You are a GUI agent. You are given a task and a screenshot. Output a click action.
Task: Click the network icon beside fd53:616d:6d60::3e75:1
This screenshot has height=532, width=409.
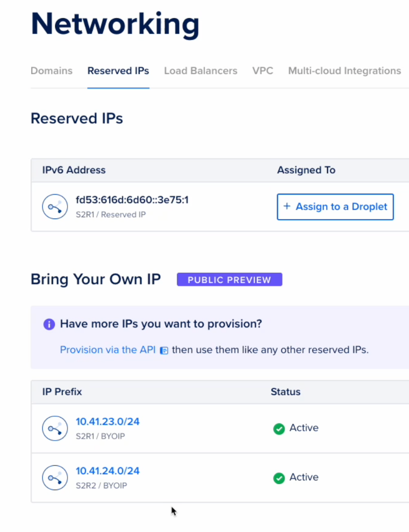click(54, 207)
